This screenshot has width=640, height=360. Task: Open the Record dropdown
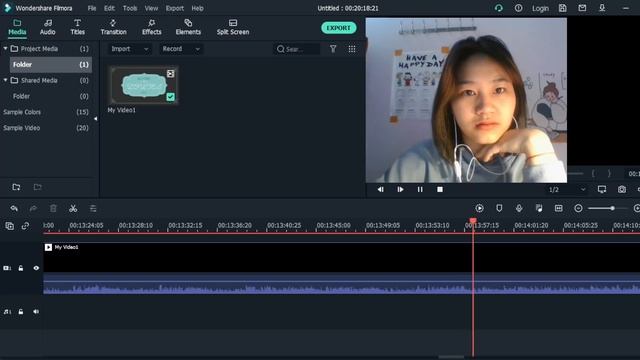coord(180,49)
